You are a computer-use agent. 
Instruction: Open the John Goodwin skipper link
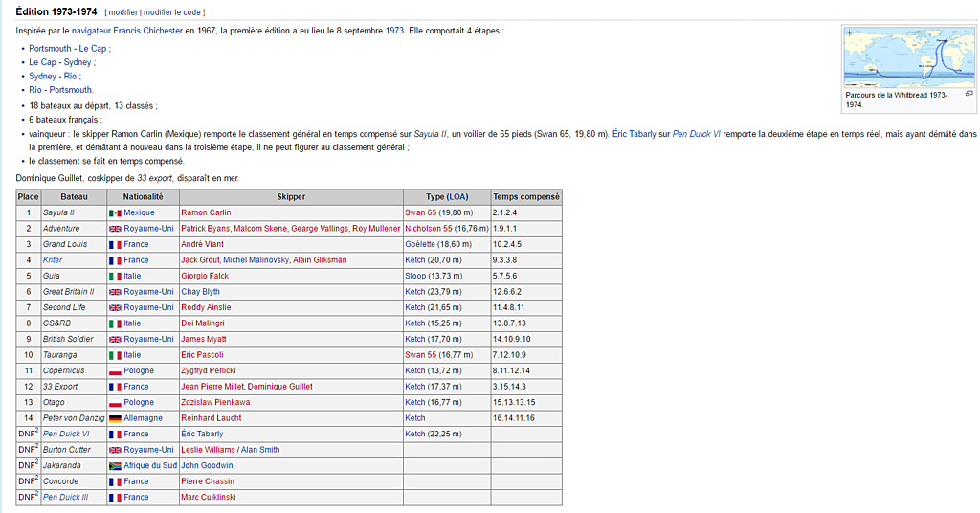pos(207,465)
